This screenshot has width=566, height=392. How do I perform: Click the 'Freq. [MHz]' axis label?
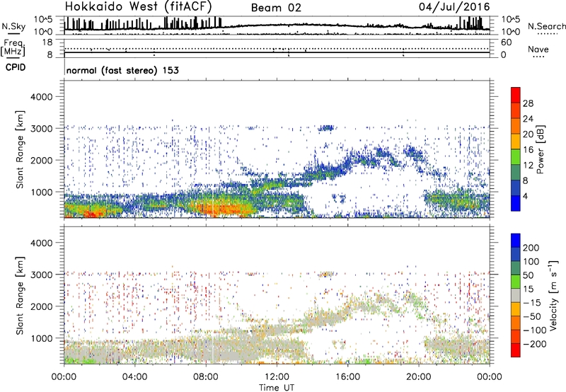(13, 48)
